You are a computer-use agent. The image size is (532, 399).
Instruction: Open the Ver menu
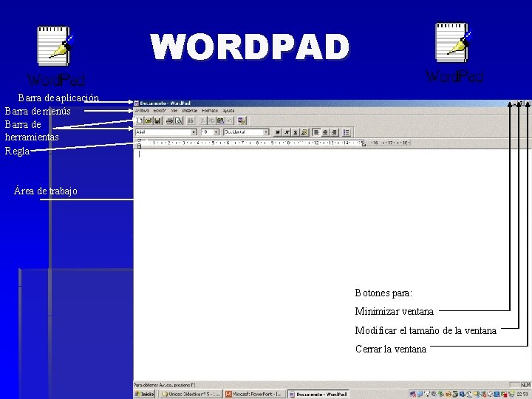(x=174, y=111)
